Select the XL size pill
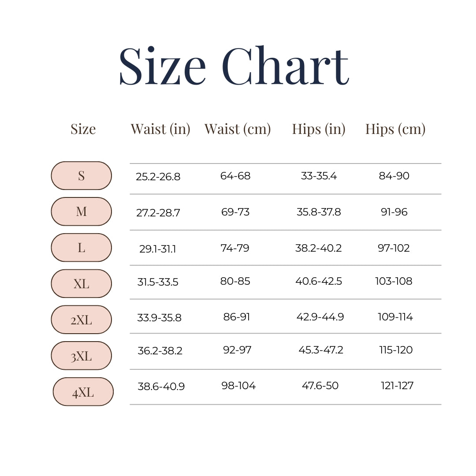476x476 pixels. (82, 284)
